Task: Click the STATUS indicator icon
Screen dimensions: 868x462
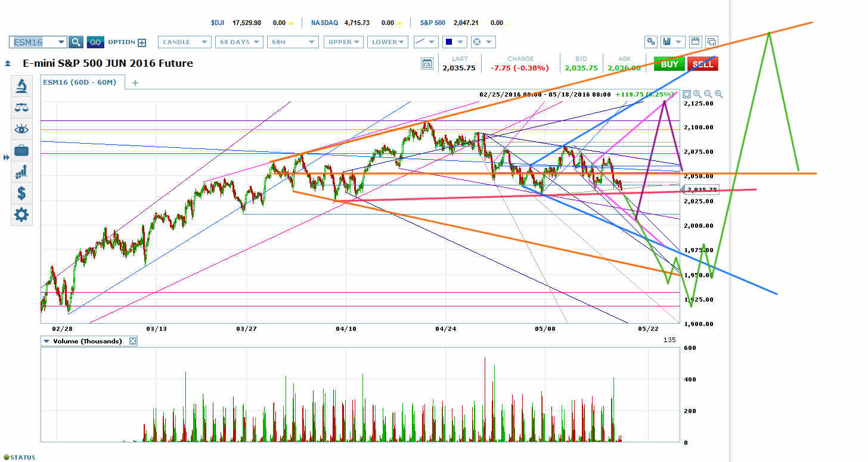Action: point(6,457)
